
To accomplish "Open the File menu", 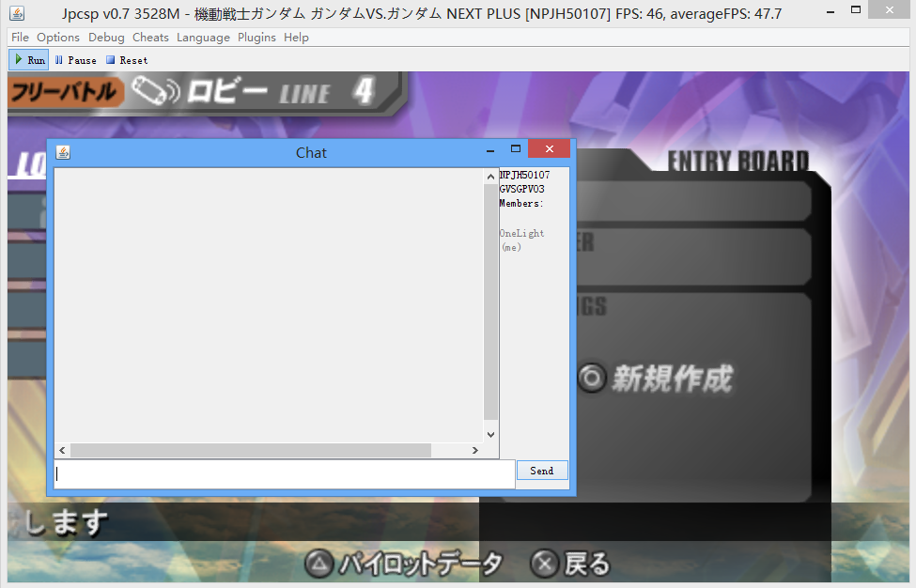I will tap(20, 38).
